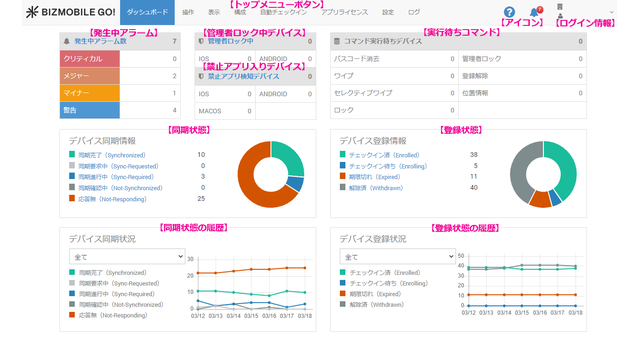Open the help question mark icon

(509, 12)
